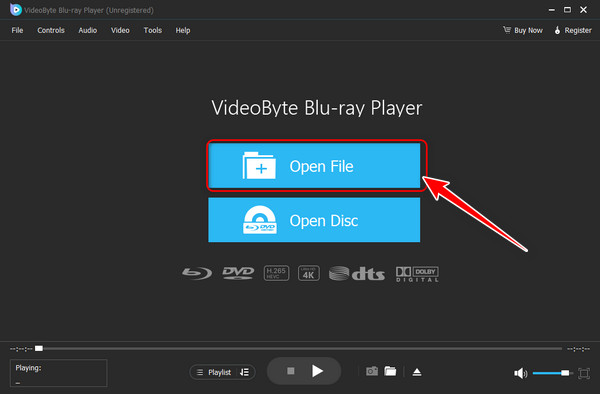Take a snapshot with the camera icon

coord(372,371)
